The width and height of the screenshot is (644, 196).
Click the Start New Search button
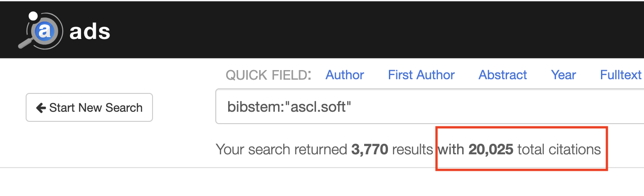[89, 108]
